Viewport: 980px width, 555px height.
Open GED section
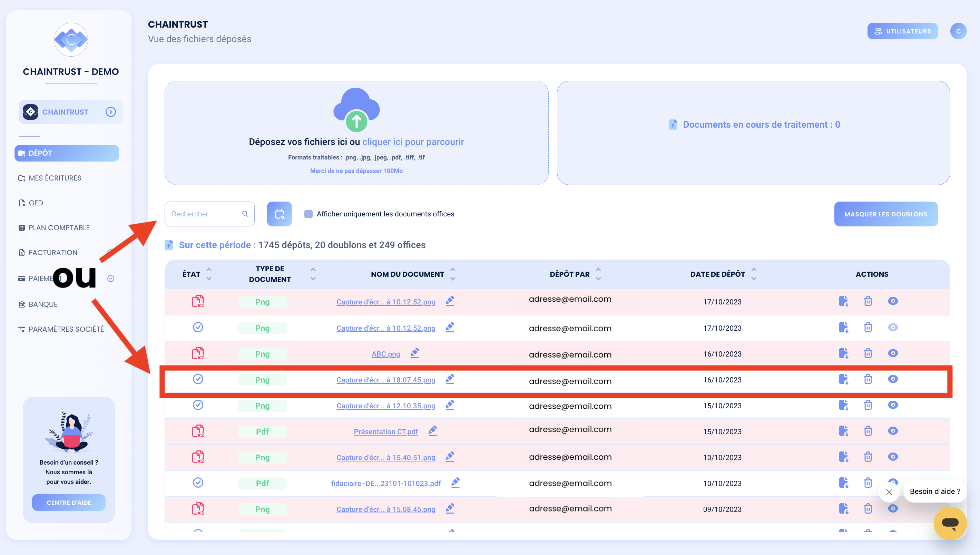[x=31, y=203]
